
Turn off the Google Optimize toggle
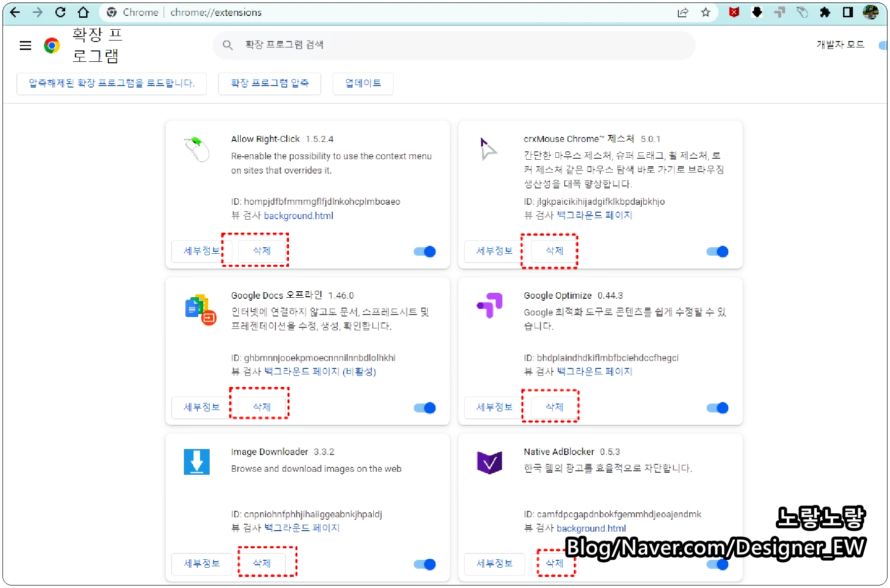[x=717, y=408]
